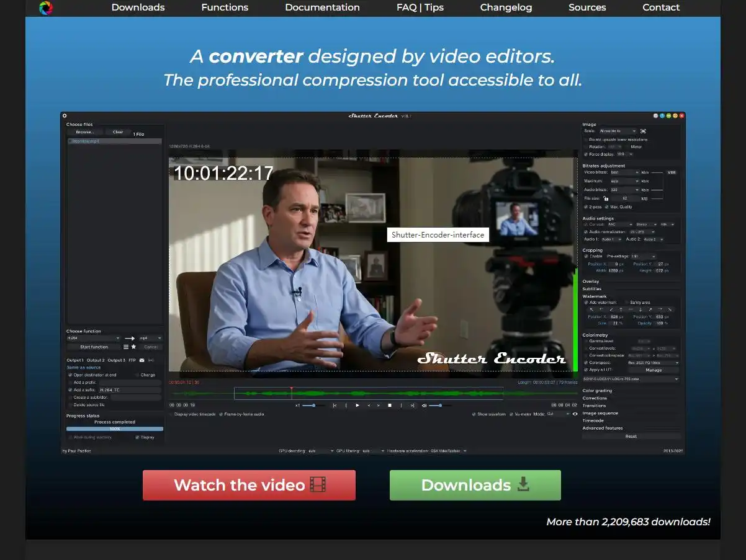Click the up arrow watermark position button
The image size is (746, 560).
tap(621, 309)
